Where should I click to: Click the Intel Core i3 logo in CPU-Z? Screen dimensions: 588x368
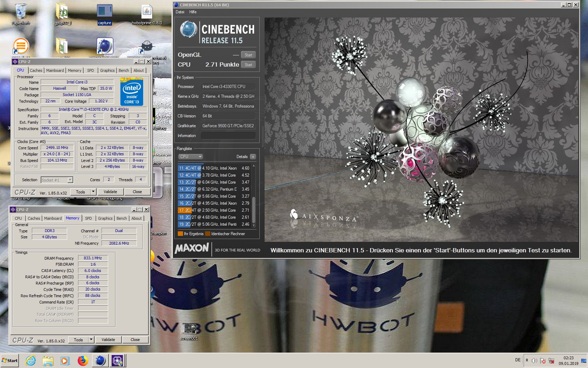(132, 92)
